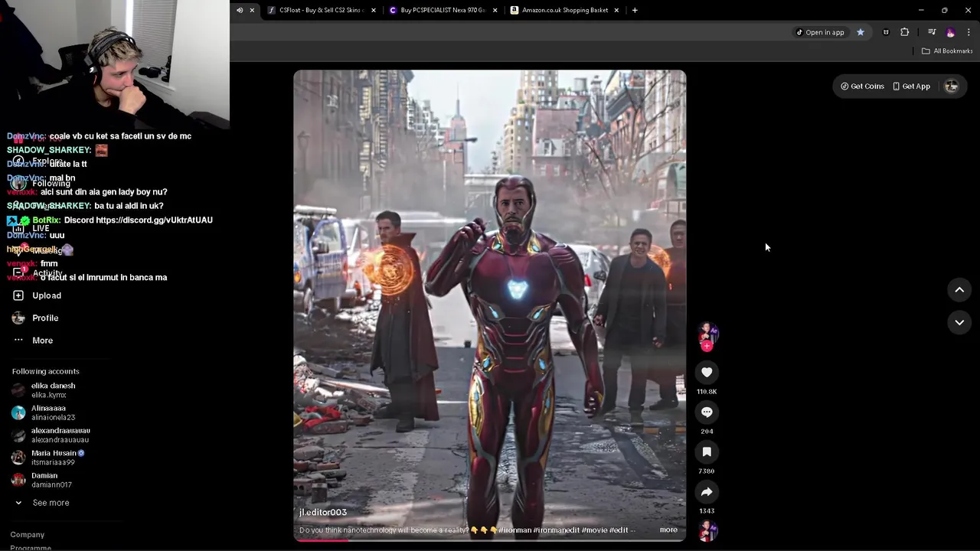Click the audio speaker icon on the active tab
980x551 pixels.
(x=240, y=10)
